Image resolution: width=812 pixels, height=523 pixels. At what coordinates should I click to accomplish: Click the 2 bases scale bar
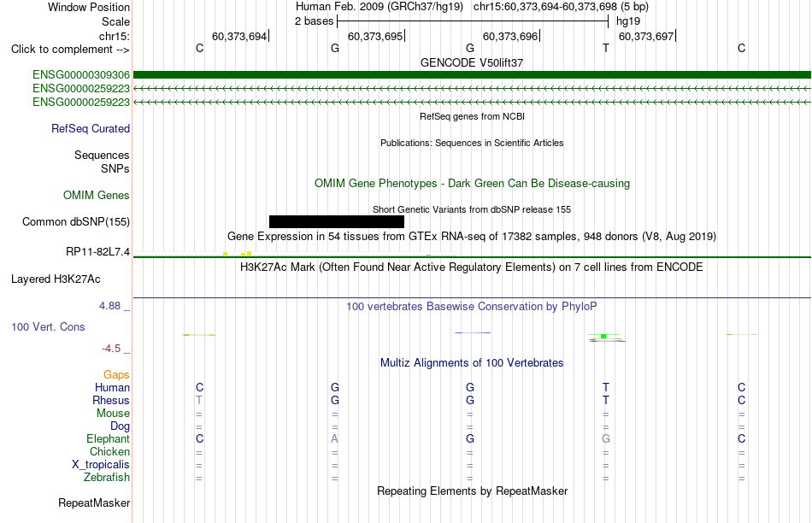(473, 21)
